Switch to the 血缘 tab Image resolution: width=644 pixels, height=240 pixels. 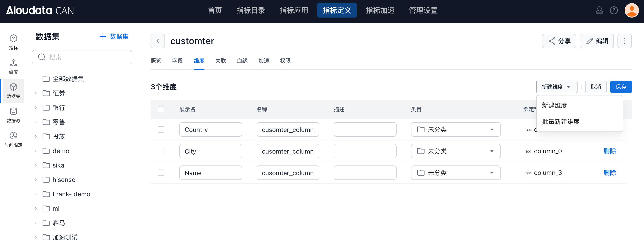[x=242, y=61]
